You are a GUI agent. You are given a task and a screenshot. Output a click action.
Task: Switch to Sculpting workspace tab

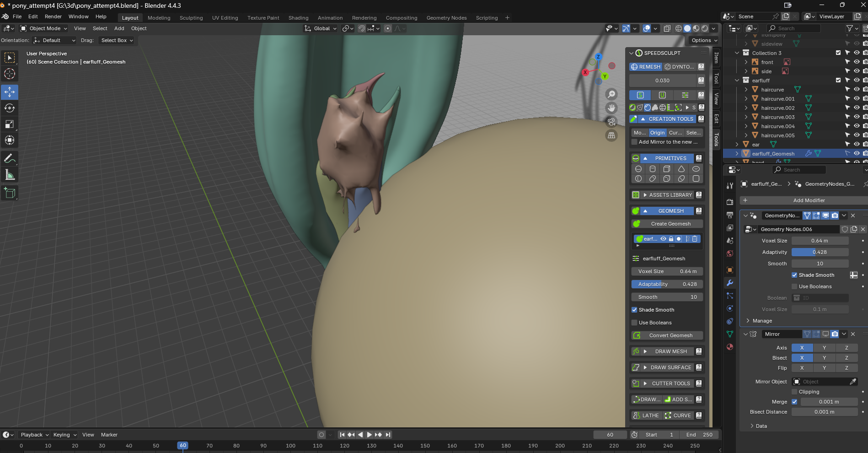[x=191, y=18]
